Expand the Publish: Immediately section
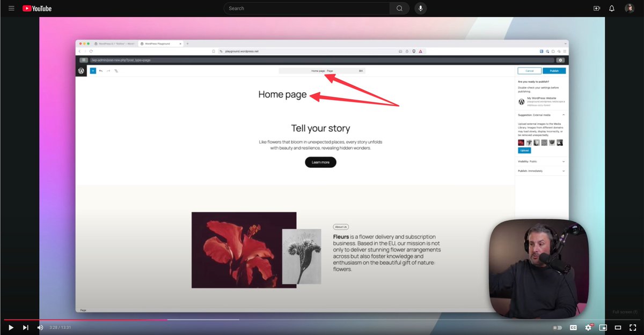The height and width of the screenshot is (335, 644). point(540,171)
